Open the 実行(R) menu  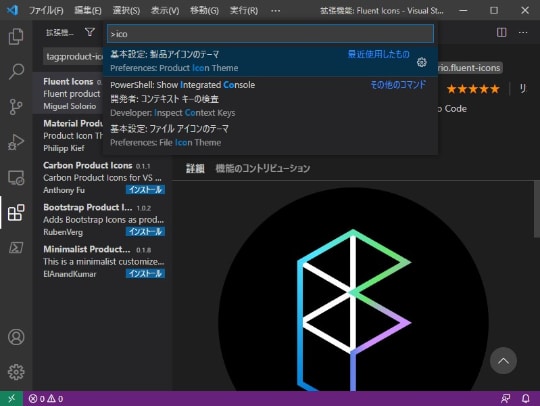pyautogui.click(x=244, y=11)
